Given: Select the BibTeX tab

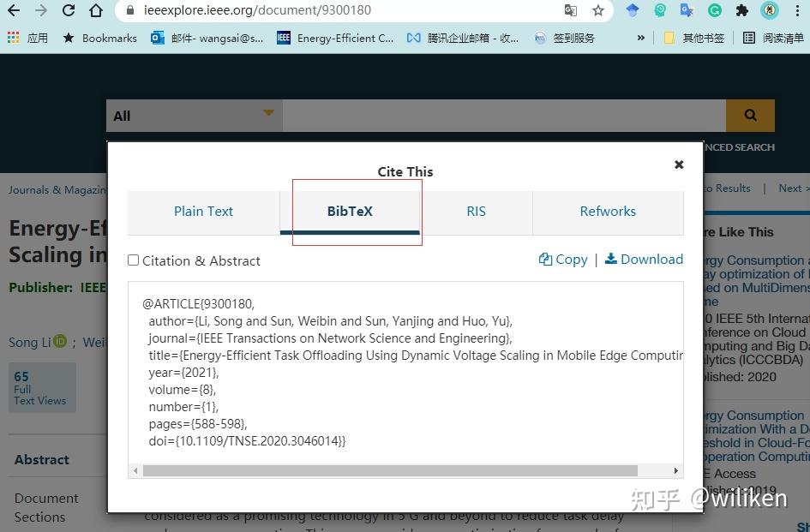Looking at the screenshot, I should click(350, 212).
